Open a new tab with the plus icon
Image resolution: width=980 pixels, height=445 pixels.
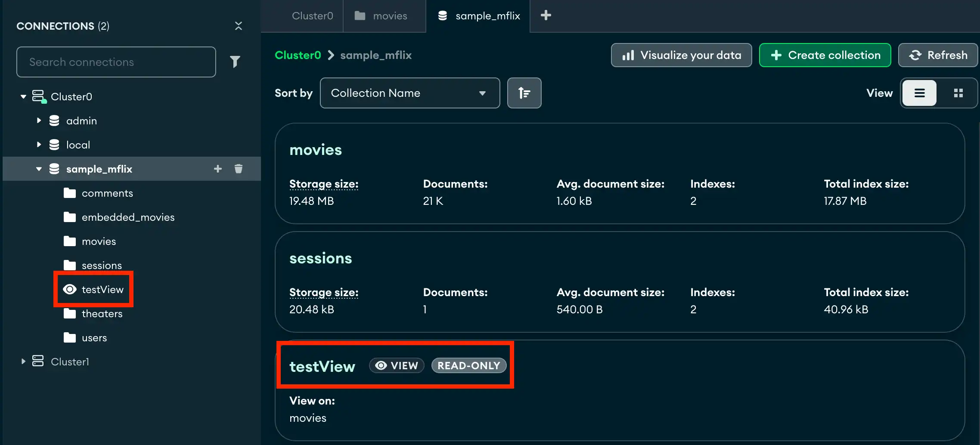coord(546,15)
